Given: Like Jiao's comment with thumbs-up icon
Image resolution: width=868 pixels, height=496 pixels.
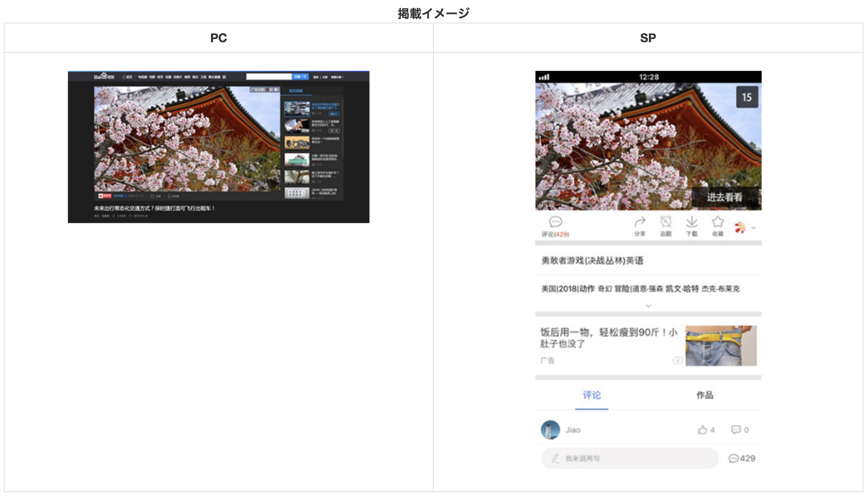Looking at the screenshot, I should [x=702, y=430].
